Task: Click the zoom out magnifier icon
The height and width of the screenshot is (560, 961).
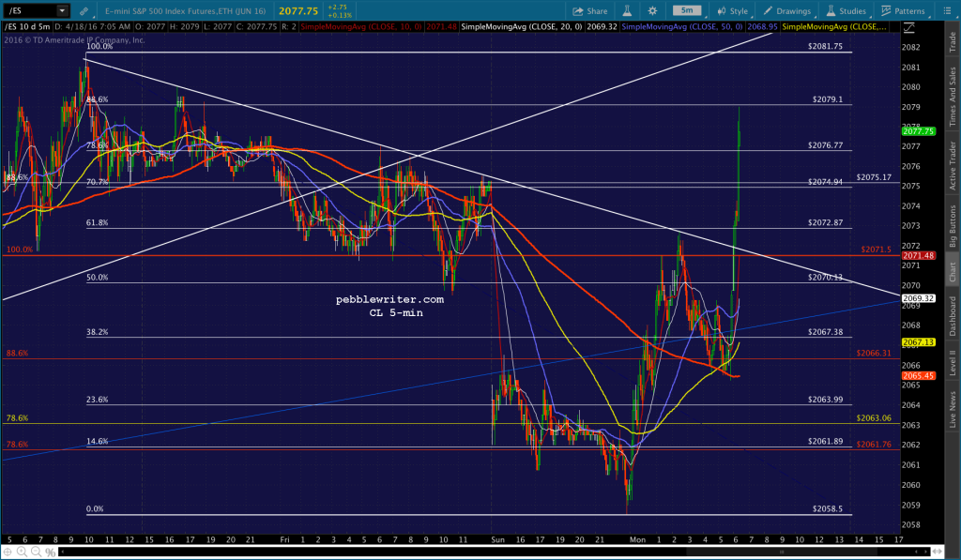Action: [36, 552]
